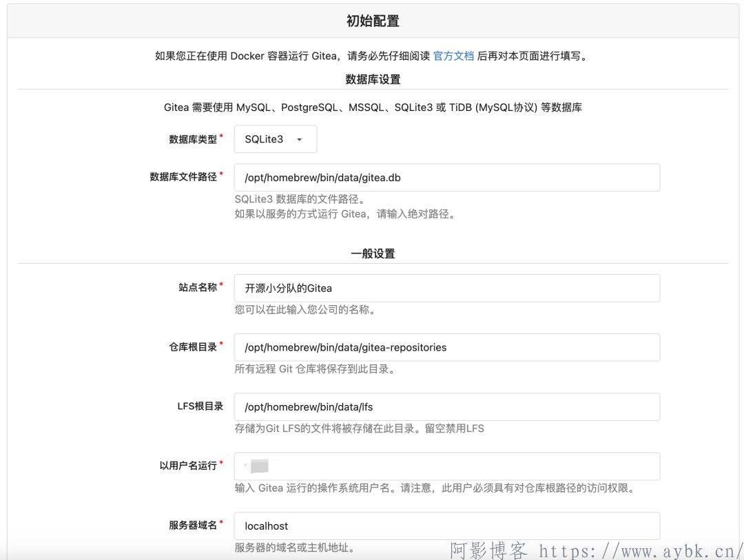Focus the 数据库文件路径 input field
This screenshot has width=744, height=560.
click(x=446, y=178)
